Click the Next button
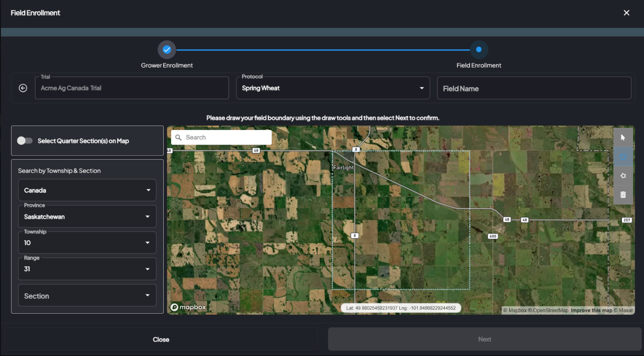This screenshot has height=356, width=644. (485, 339)
